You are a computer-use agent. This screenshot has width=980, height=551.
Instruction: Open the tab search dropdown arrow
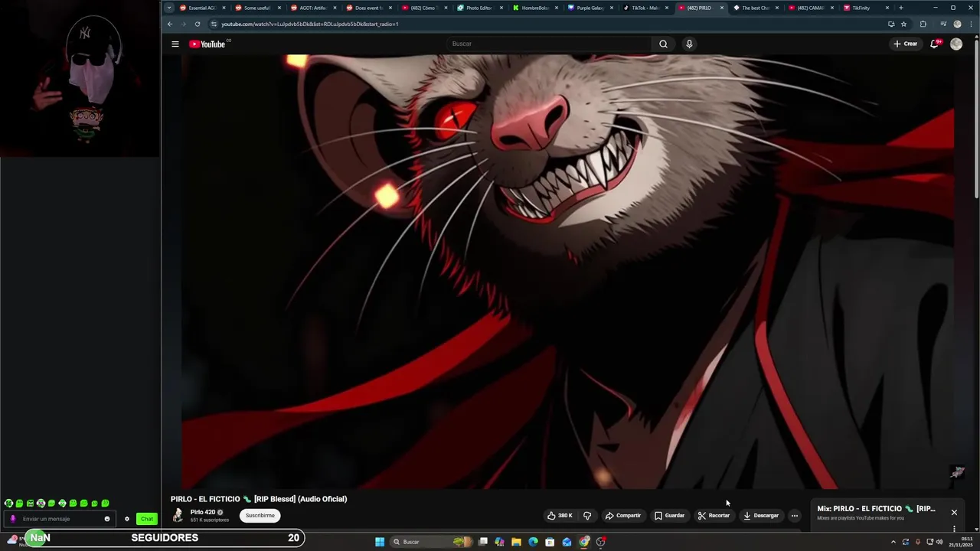[169, 8]
